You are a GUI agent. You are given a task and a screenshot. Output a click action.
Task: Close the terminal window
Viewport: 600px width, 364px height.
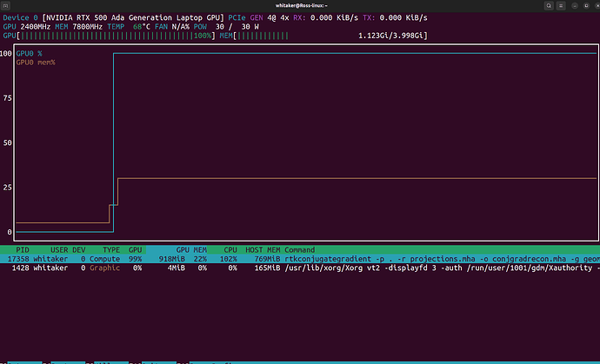click(x=597, y=6)
